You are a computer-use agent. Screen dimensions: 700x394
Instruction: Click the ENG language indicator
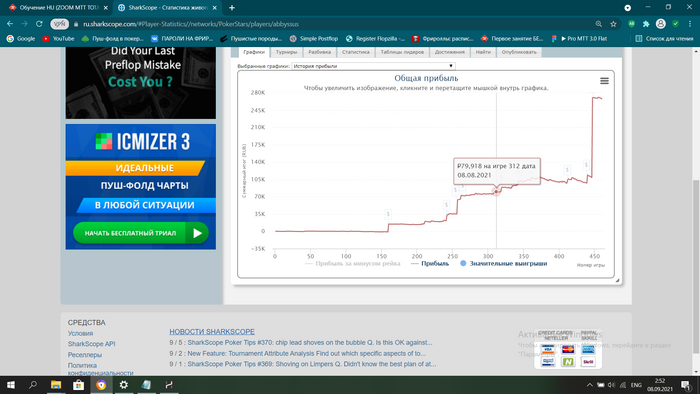tap(636, 385)
